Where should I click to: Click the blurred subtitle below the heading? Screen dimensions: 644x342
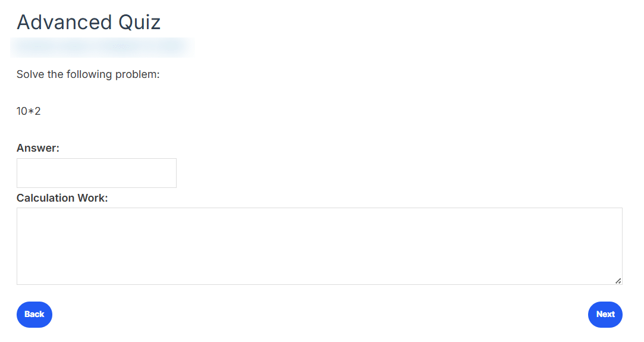click(103, 48)
